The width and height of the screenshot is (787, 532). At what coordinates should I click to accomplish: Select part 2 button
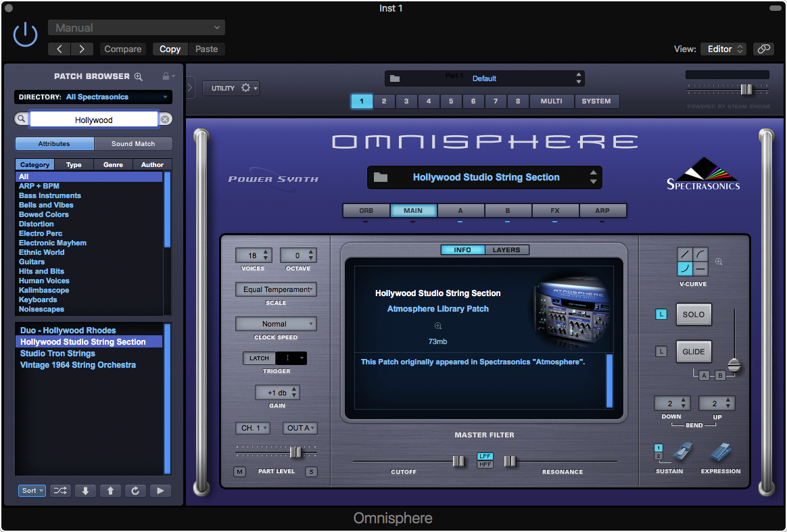(x=384, y=101)
